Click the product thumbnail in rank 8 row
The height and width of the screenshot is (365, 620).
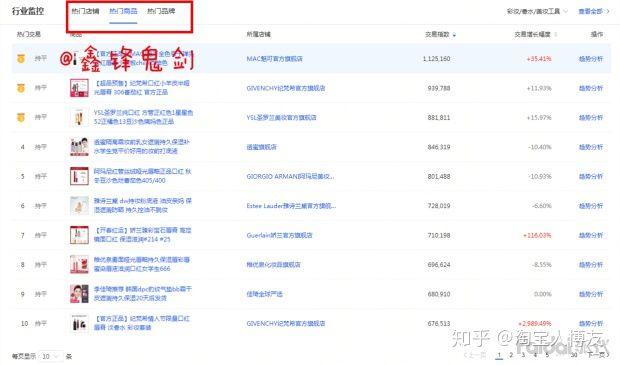79,265
